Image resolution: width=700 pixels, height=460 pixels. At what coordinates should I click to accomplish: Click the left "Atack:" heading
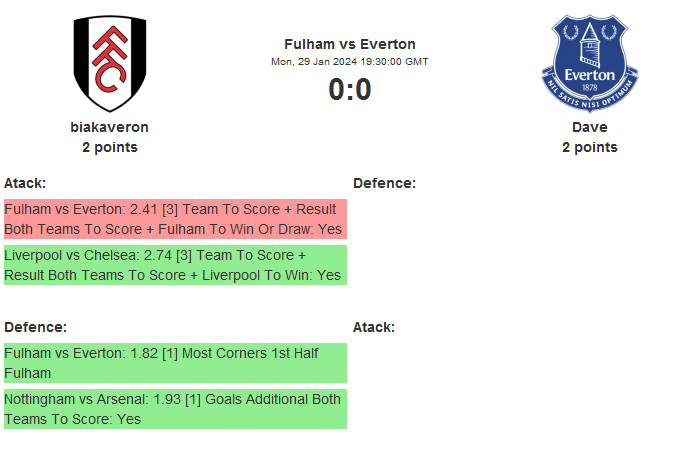tap(25, 183)
